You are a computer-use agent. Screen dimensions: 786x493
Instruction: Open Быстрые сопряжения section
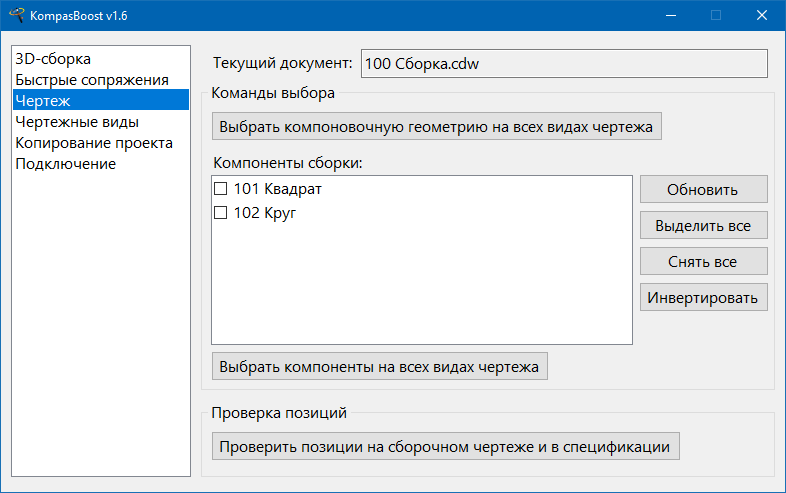click(x=91, y=80)
